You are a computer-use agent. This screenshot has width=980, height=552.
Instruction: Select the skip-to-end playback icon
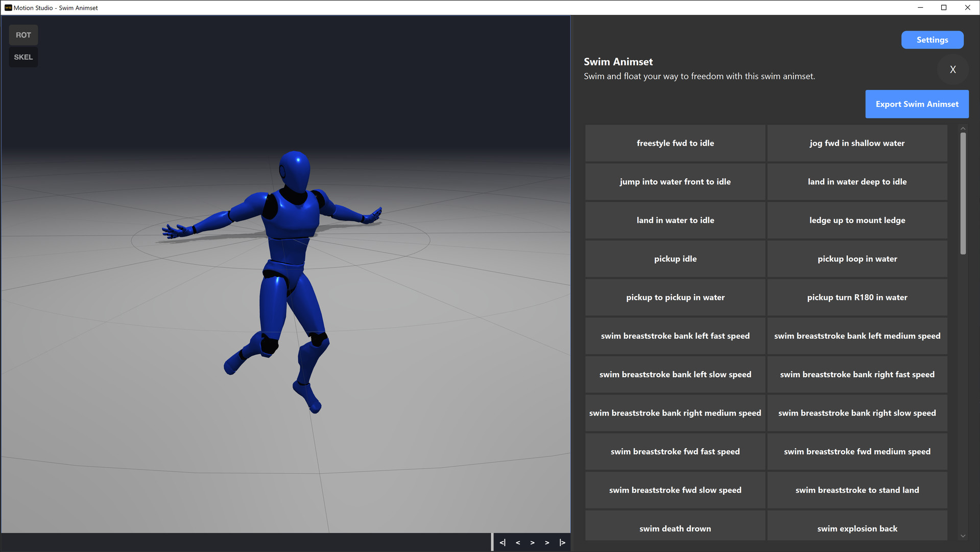click(561, 542)
